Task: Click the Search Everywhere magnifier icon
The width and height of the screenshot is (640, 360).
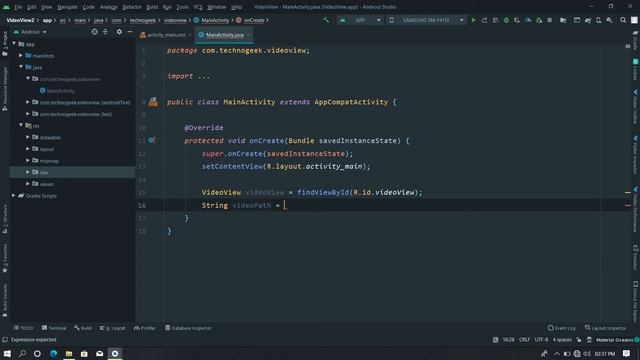Action: tap(623, 20)
